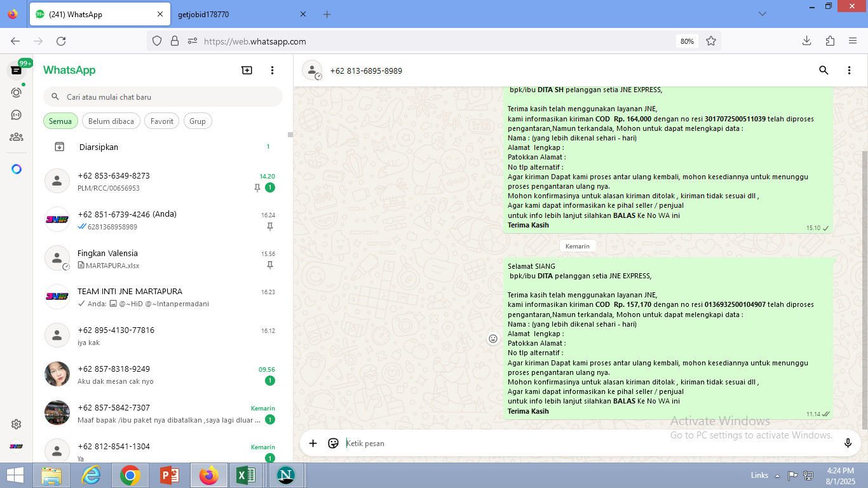This screenshot has width=868, height=488.
Task: Toggle the Semua chat filter
Action: pos(60,121)
